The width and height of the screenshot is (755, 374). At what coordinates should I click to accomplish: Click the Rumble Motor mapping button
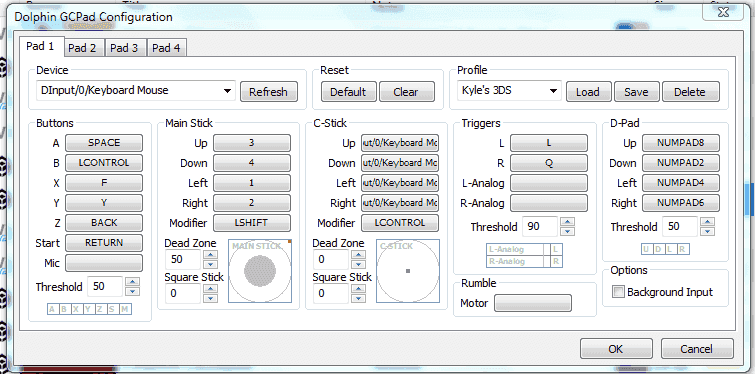coord(533,303)
